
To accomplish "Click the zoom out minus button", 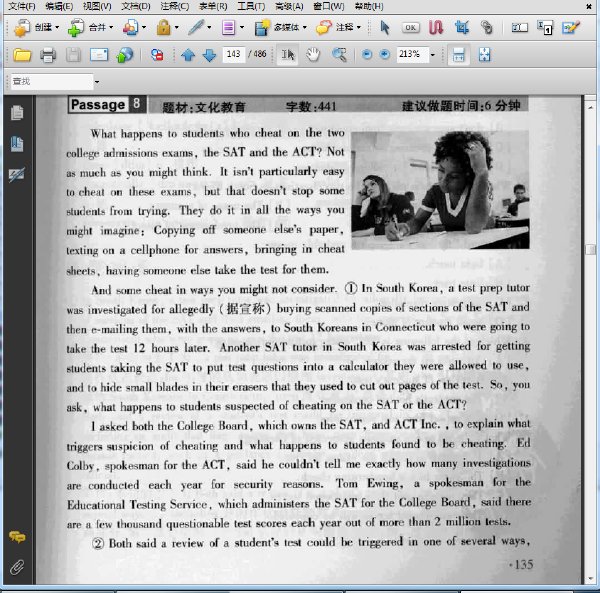I will pyautogui.click(x=367, y=55).
